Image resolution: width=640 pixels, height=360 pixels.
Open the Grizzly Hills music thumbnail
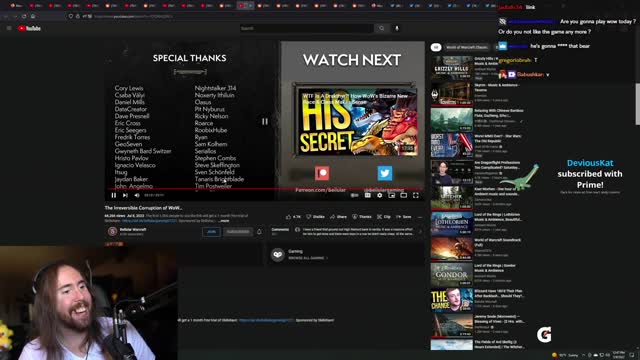click(x=451, y=67)
